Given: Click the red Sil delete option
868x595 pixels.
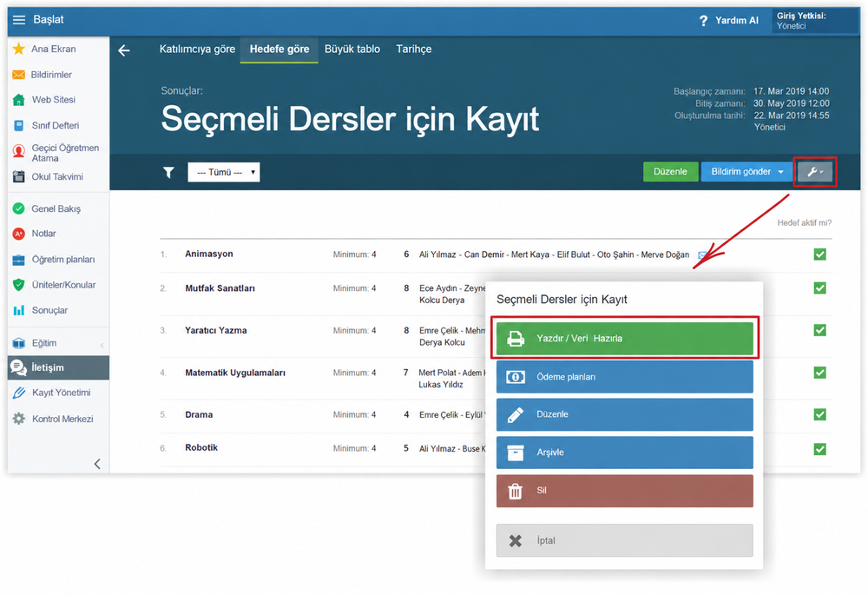Looking at the screenshot, I should (624, 491).
